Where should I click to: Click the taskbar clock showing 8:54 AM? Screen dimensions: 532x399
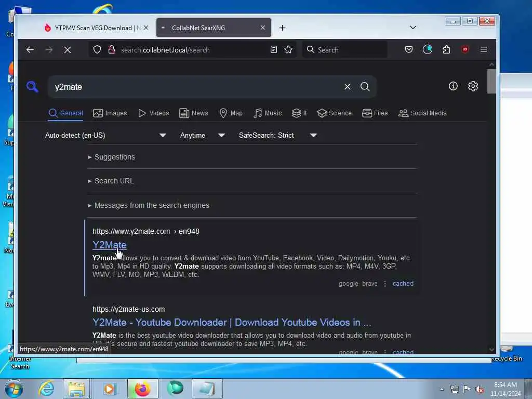(x=506, y=389)
